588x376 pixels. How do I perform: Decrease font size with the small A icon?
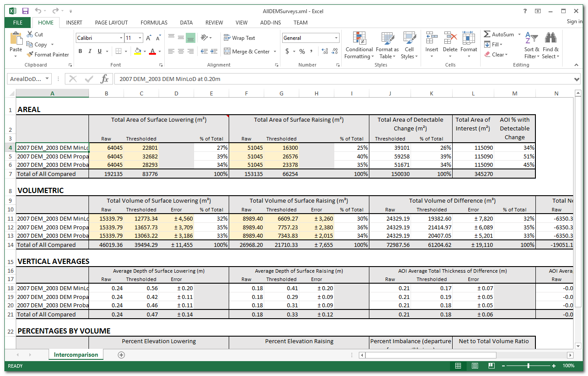click(x=159, y=38)
